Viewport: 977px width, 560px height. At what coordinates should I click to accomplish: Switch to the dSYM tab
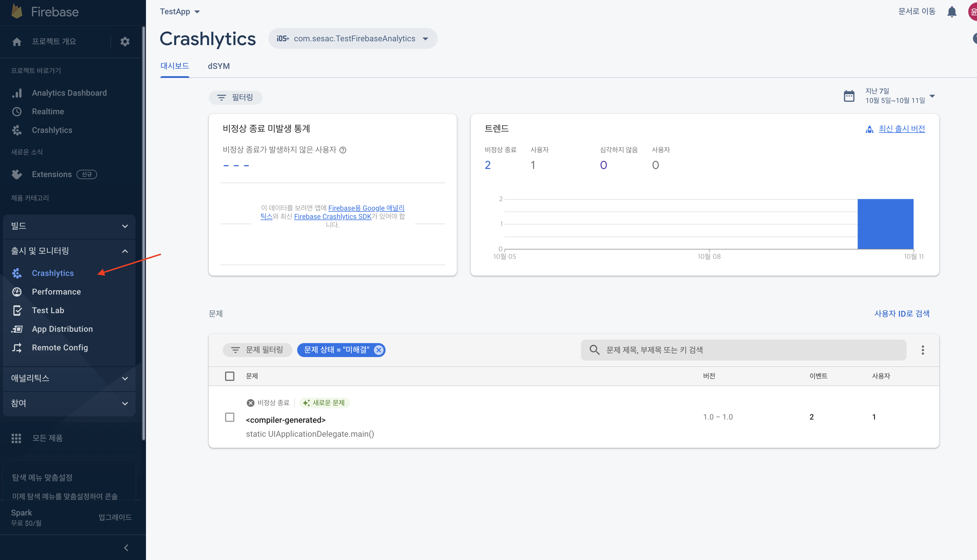point(218,66)
